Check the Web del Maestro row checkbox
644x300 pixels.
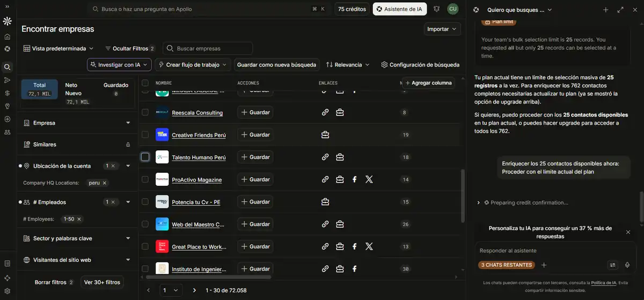(145, 224)
